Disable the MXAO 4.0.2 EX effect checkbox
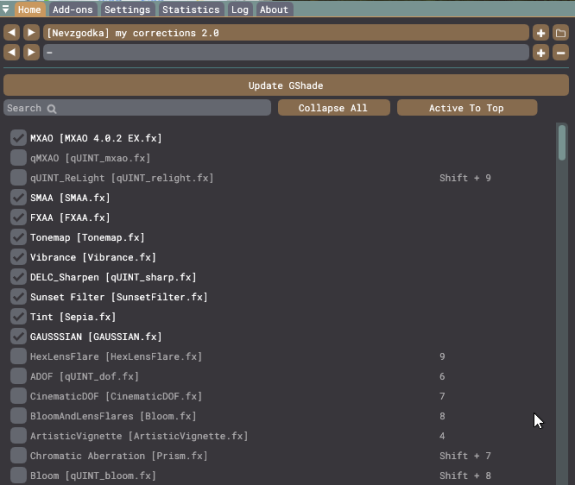The width and height of the screenshot is (575, 485). (18, 138)
